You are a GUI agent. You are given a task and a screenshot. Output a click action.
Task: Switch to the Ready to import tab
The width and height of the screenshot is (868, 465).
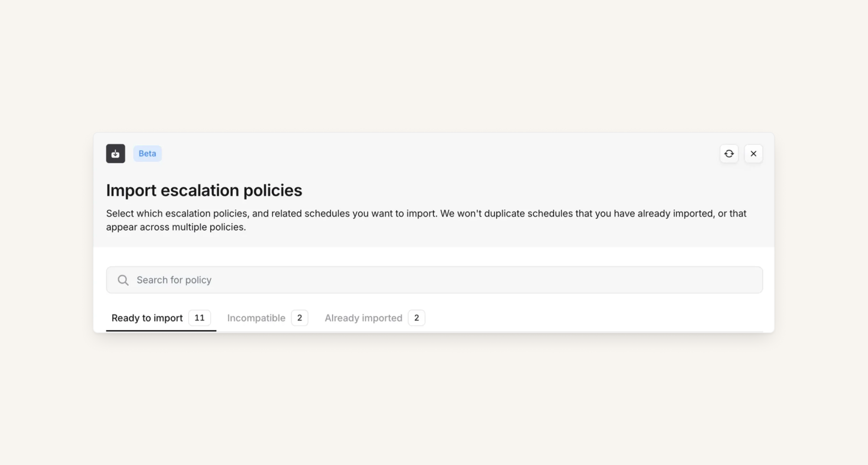point(161,318)
